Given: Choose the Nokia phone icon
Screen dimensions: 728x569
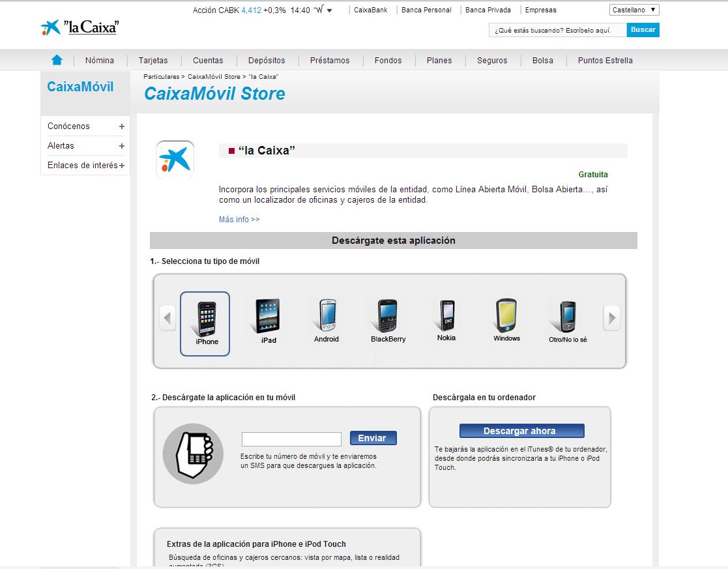Looking at the screenshot, I should (446, 315).
